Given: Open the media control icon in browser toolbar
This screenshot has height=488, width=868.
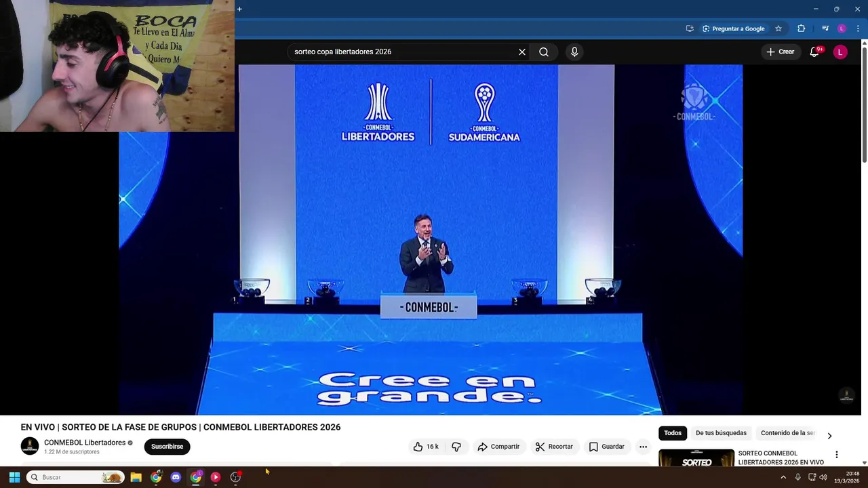Looking at the screenshot, I should point(825,28).
